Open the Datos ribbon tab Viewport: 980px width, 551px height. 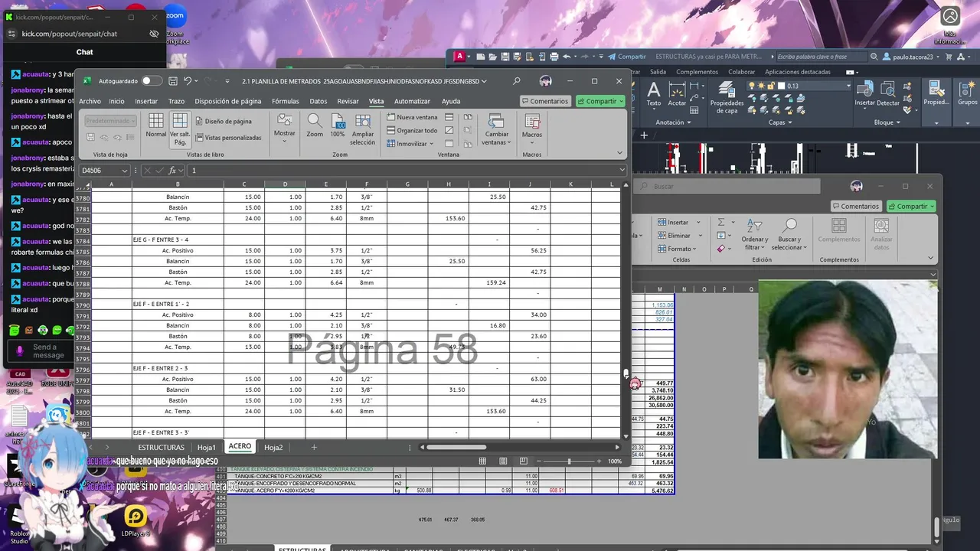pos(318,101)
